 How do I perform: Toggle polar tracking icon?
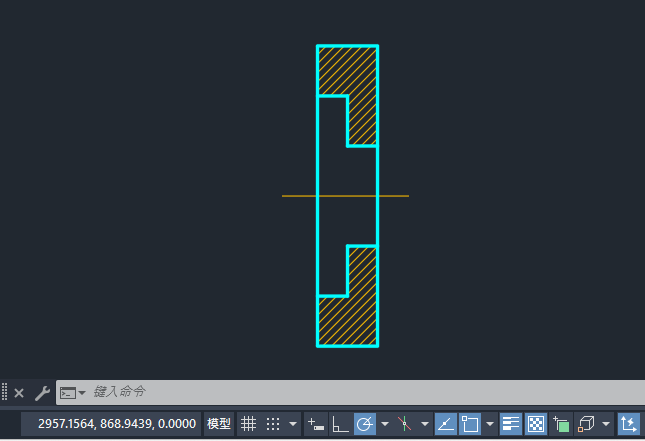(x=364, y=424)
